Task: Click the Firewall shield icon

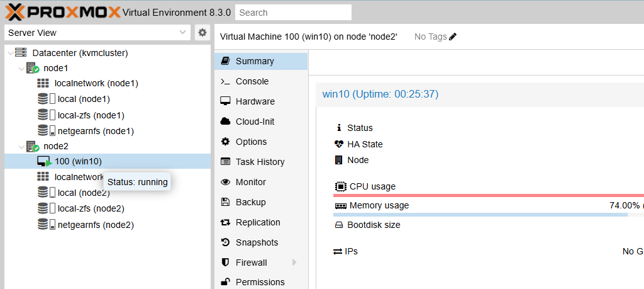Action: click(x=225, y=263)
